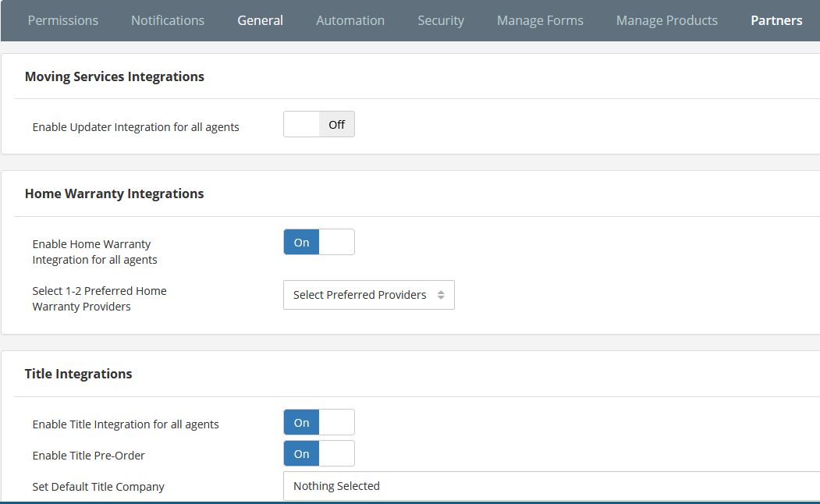820x504 pixels.
Task: Switch to the Permissions tab
Action: click(x=62, y=20)
